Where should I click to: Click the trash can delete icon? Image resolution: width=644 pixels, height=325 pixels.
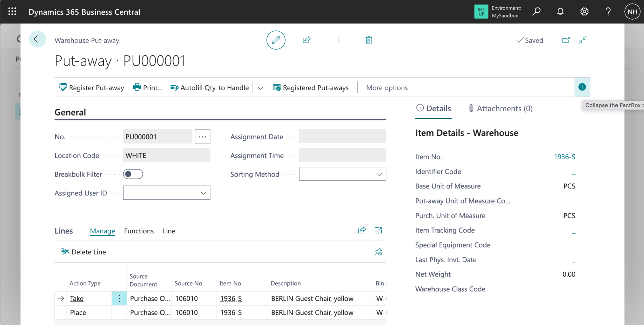369,40
